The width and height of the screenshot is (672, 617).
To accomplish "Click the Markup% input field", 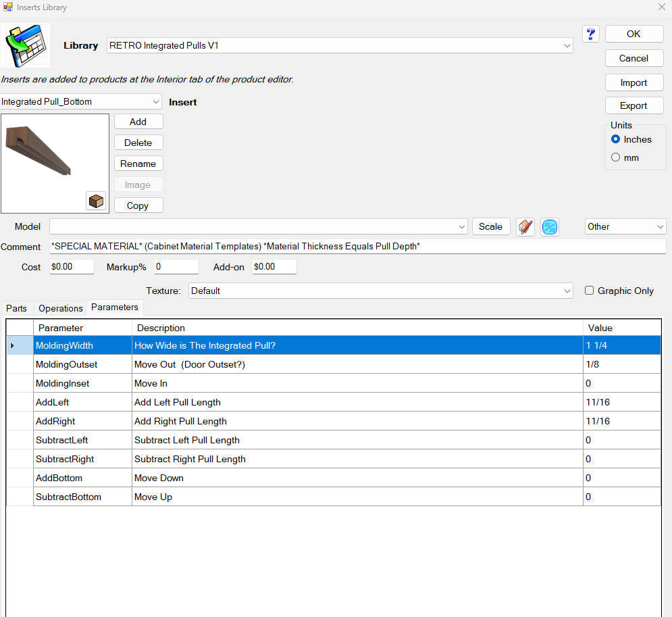I will 176,267.
